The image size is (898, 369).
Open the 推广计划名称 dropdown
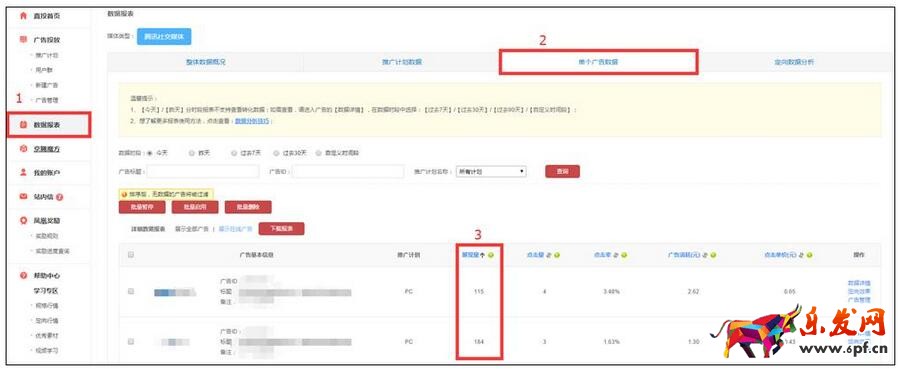[x=491, y=171]
